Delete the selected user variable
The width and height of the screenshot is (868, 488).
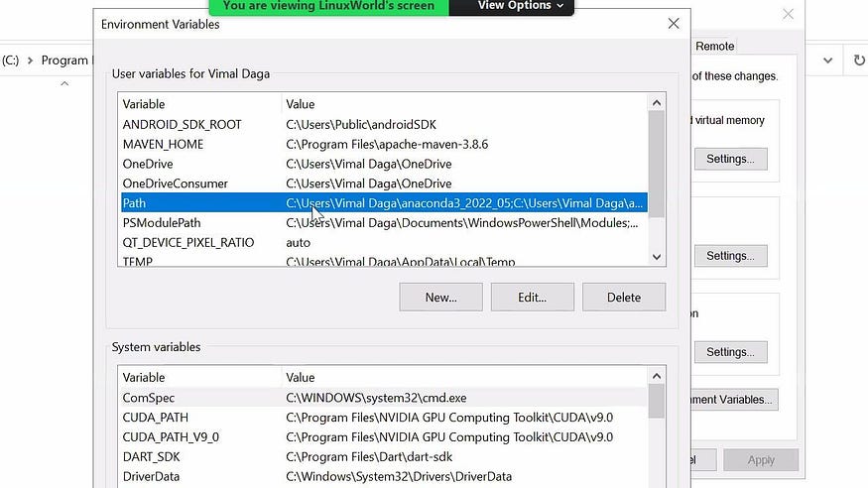[624, 298]
